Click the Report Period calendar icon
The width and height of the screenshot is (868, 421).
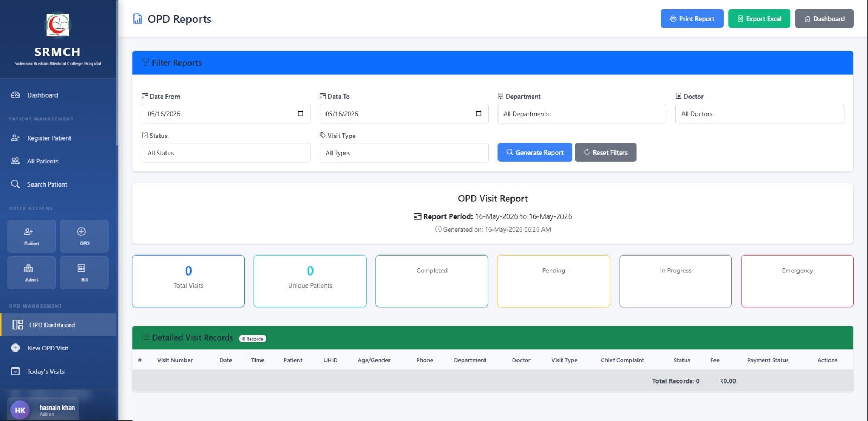click(x=418, y=216)
